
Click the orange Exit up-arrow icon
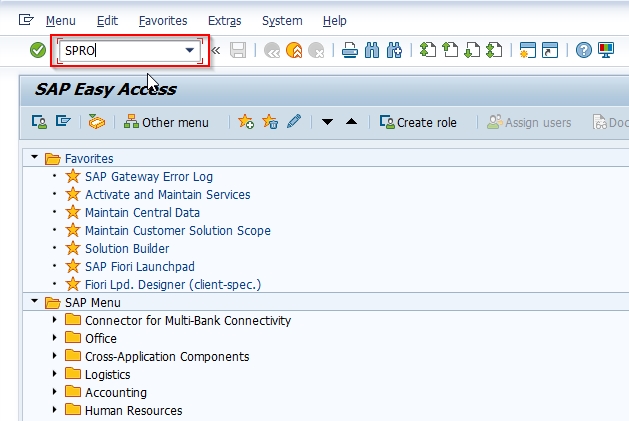294,51
